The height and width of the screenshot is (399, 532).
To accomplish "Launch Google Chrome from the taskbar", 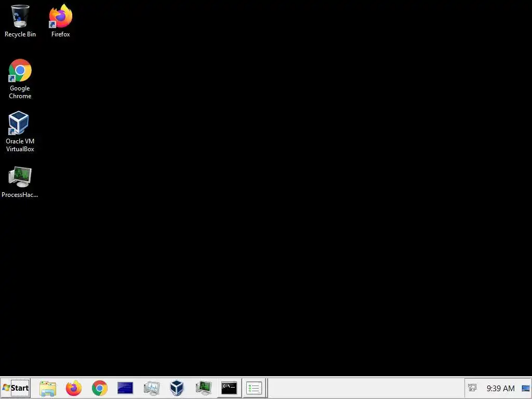I will (x=99, y=388).
